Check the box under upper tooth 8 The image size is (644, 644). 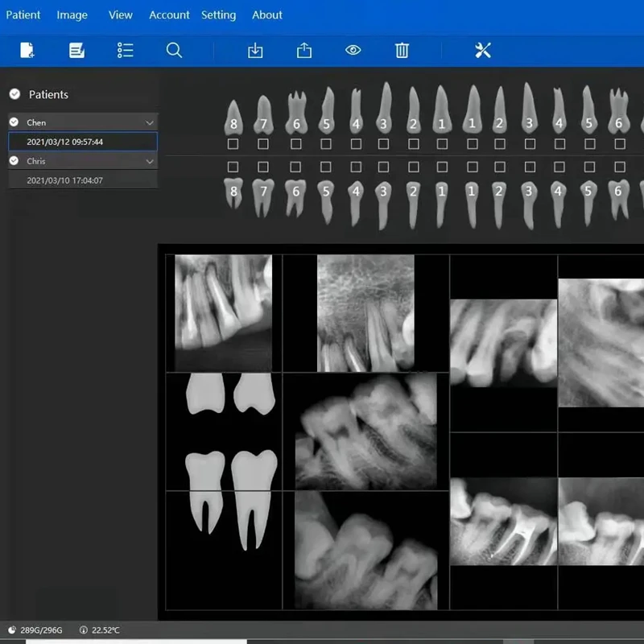(233, 144)
